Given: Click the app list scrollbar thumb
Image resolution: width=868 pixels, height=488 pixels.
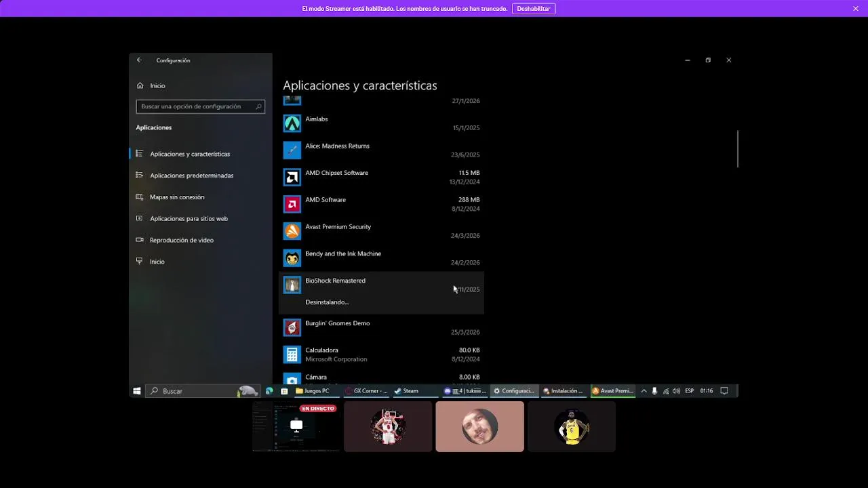Looking at the screenshot, I should coord(737,148).
